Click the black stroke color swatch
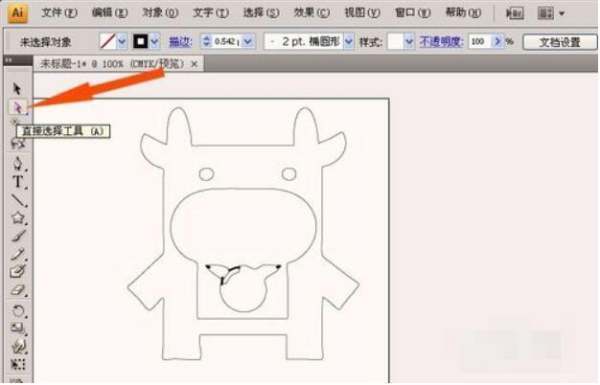Viewport: 600px width, 385px height. [140, 41]
